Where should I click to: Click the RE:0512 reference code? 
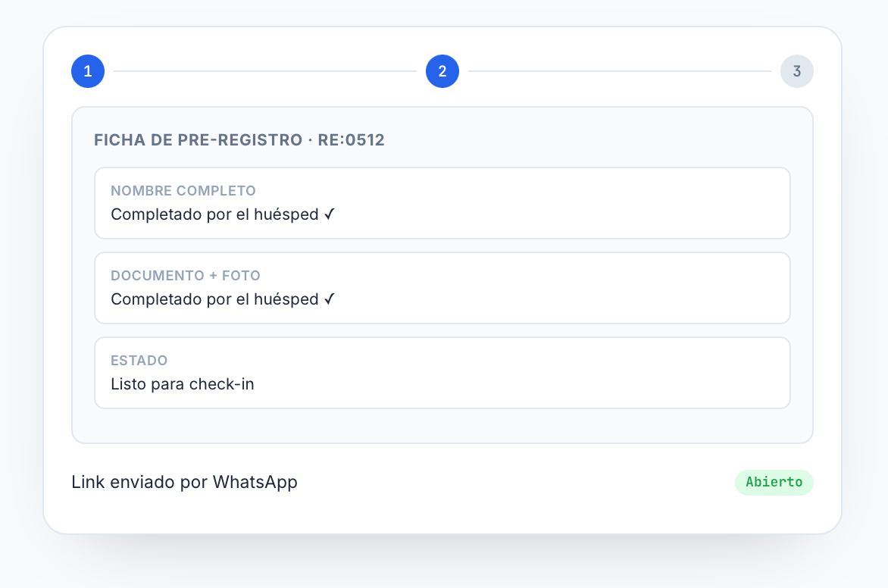point(351,140)
